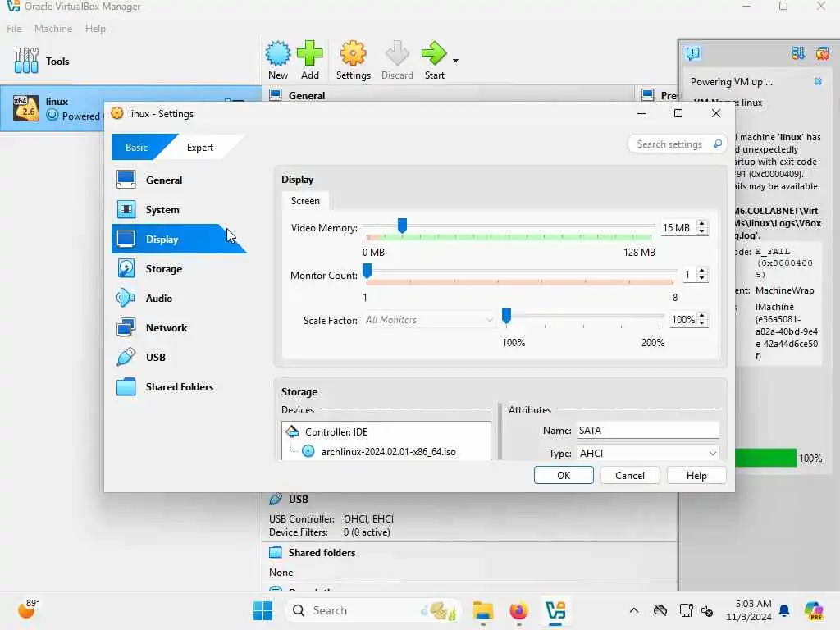840x630 pixels.
Task: Click the New machine toolbar icon
Action: [x=278, y=61]
